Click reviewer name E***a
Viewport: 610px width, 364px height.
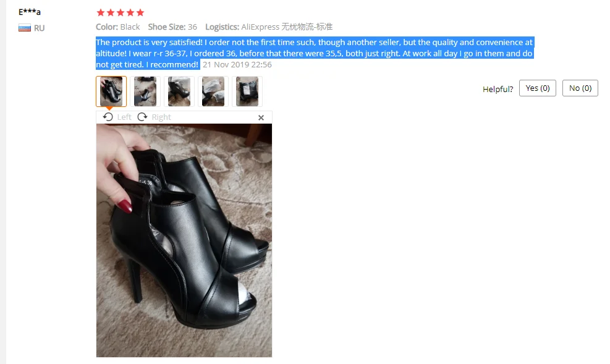click(30, 12)
